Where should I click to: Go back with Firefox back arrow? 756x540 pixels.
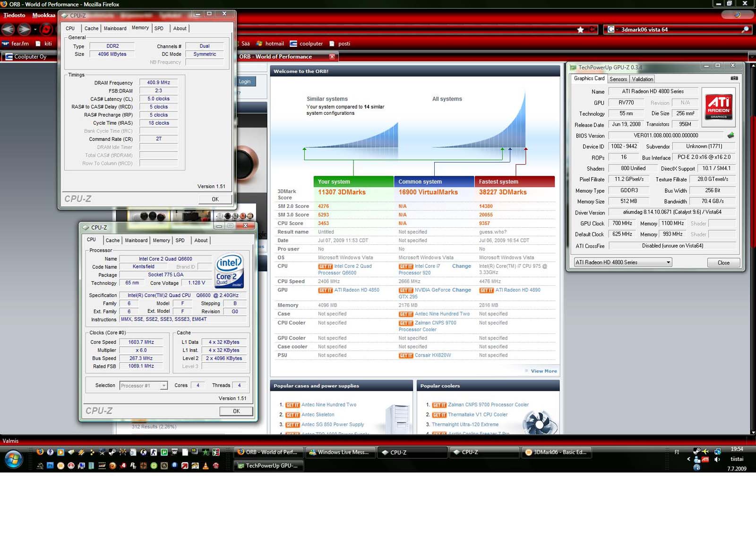8,29
